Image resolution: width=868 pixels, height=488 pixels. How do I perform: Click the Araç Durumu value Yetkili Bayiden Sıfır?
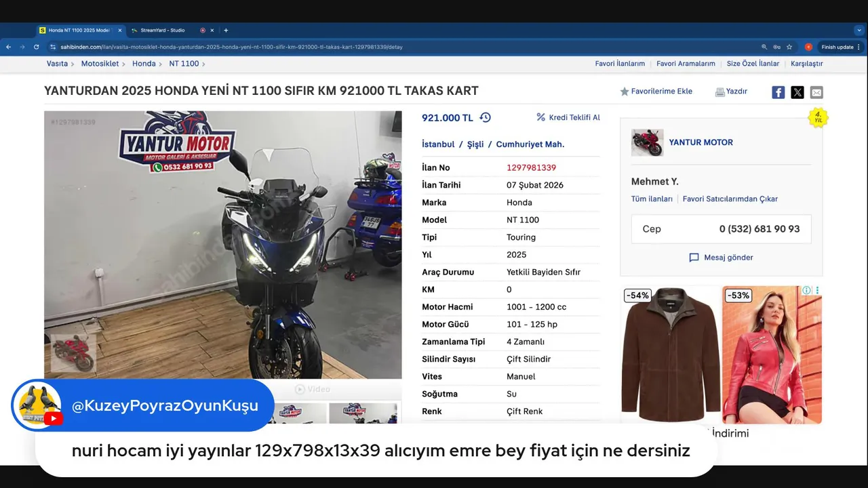tap(544, 272)
